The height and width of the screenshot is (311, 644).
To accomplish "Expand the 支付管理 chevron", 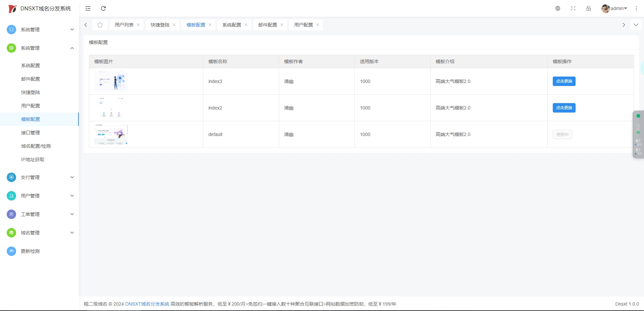I will click(72, 177).
